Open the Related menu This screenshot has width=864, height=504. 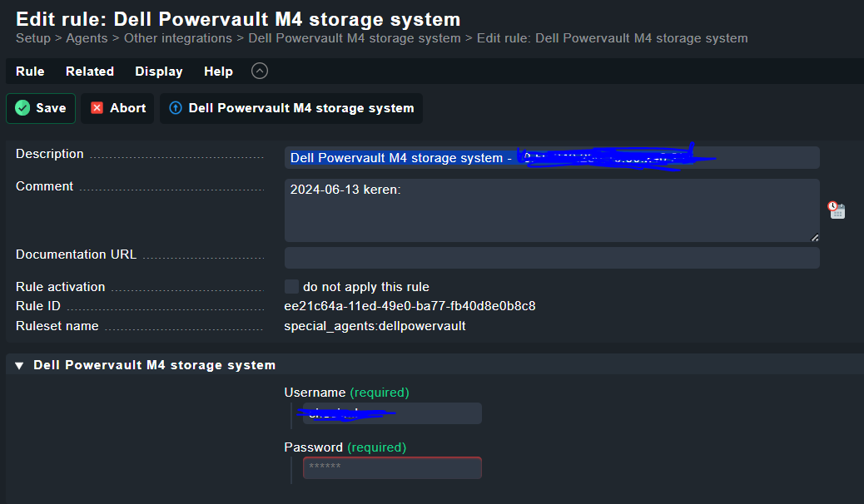(x=90, y=72)
